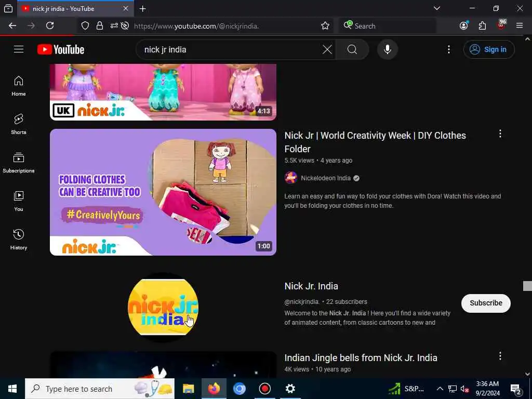Open Nickelodeon India channel link
Viewport: 532px width, 399px height.
(325, 178)
